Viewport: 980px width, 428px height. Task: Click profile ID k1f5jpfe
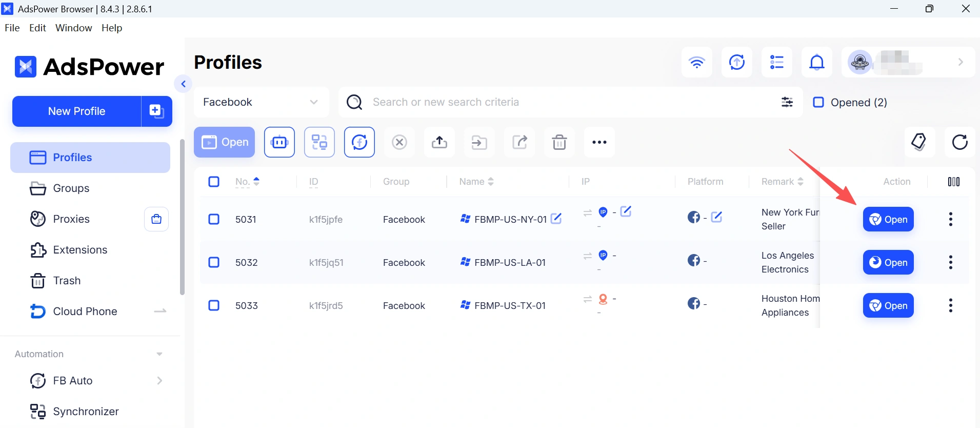coord(326,220)
